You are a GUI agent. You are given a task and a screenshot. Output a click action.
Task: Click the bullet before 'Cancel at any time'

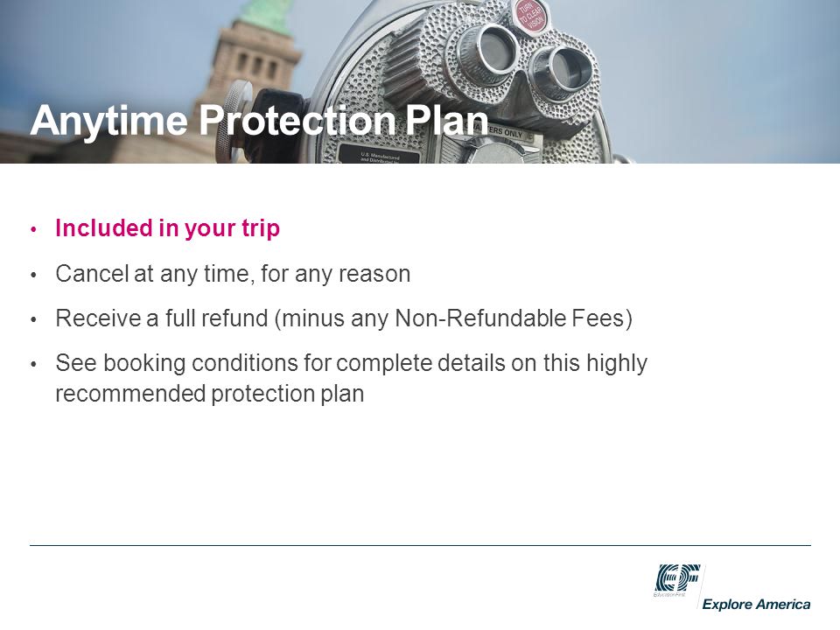[x=34, y=275]
